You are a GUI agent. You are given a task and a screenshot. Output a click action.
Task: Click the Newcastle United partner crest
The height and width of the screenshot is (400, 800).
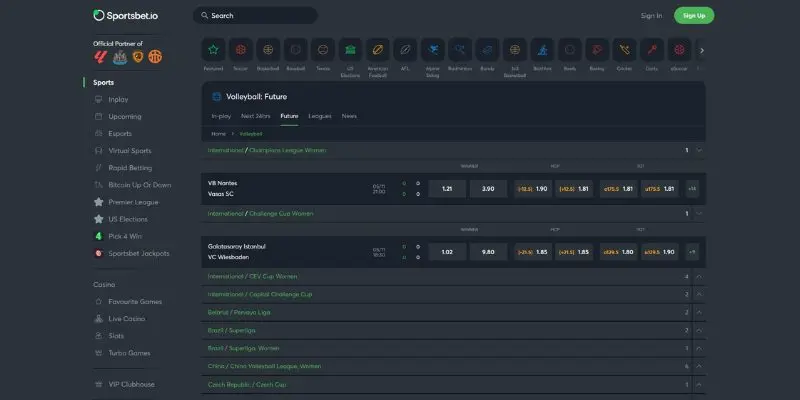tap(120, 57)
